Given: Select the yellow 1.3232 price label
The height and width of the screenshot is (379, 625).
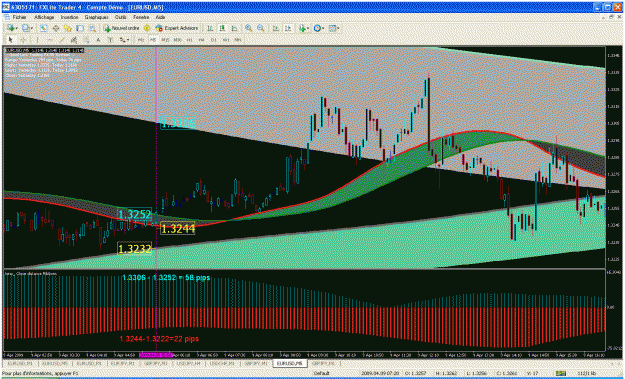Looking at the screenshot, I should click(x=135, y=249).
